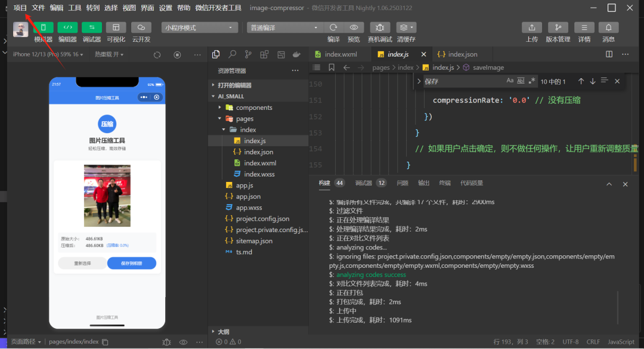
Task: Copy the page path pages/index/index icon
Action: click(x=105, y=342)
